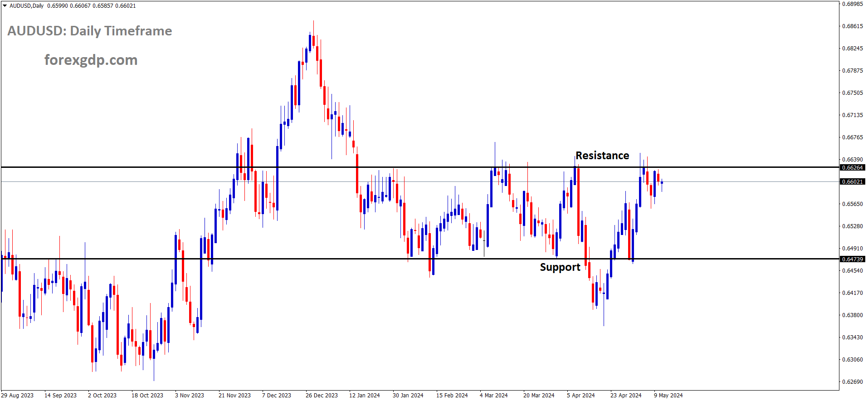
Task: Click the AUDUSD,Daily OHLC header text
Action: [x=73, y=6]
